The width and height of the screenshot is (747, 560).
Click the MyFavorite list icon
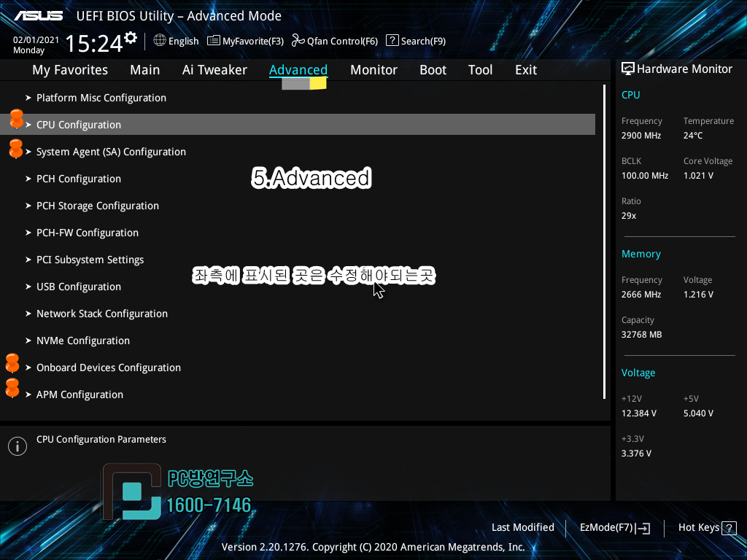pyautogui.click(x=214, y=41)
